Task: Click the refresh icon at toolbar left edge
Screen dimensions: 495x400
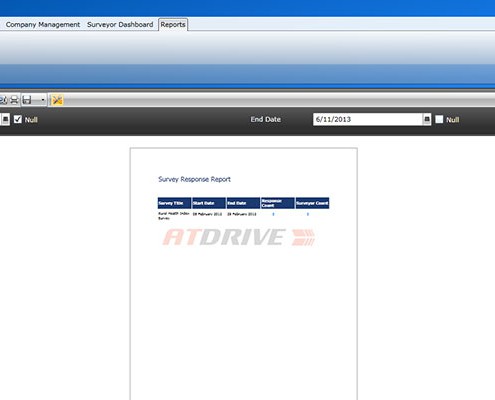Action: (x=3, y=100)
